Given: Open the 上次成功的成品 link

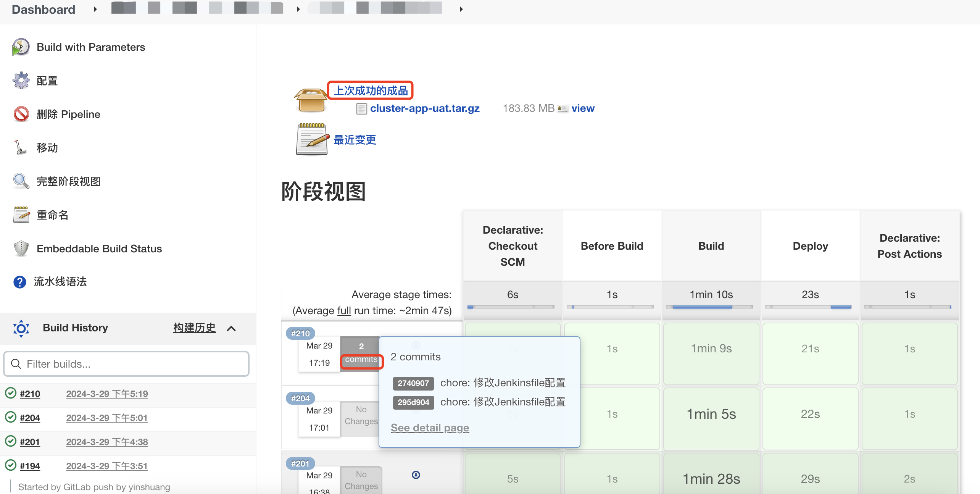Looking at the screenshot, I should pos(371,90).
